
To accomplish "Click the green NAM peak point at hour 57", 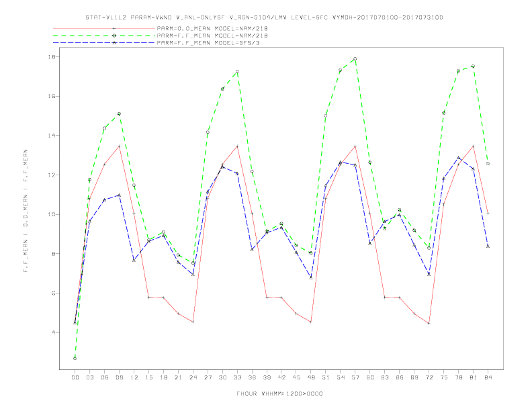I will 355,58.
